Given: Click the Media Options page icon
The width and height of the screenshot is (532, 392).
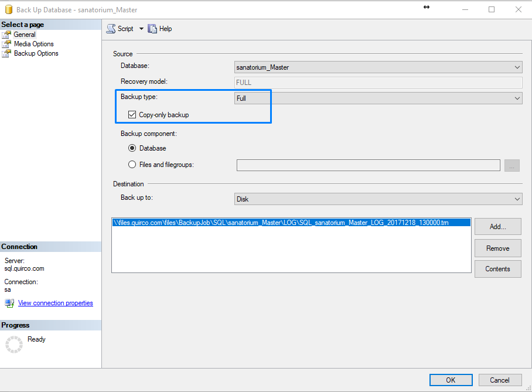Looking at the screenshot, I should (6, 44).
